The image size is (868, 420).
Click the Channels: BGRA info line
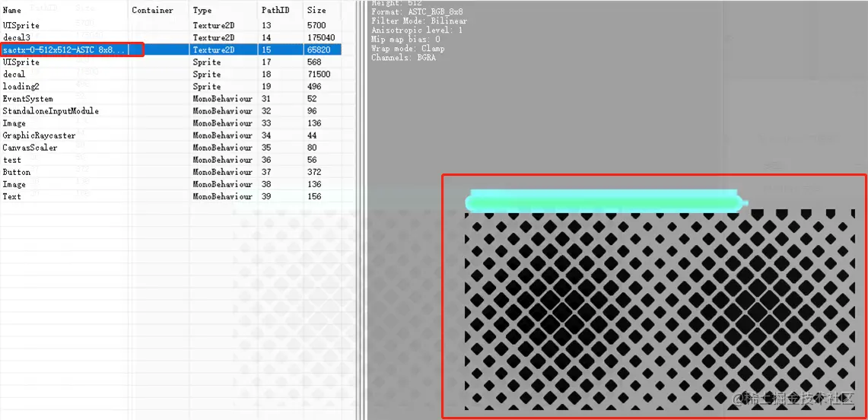(403, 57)
